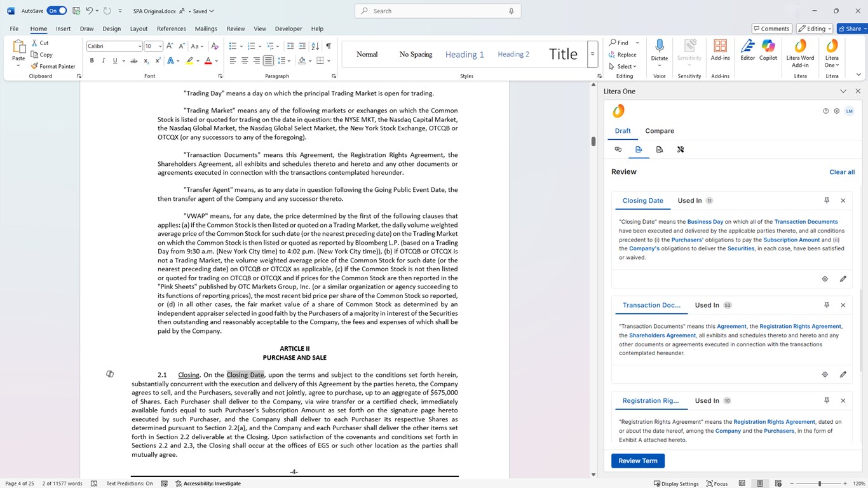868x488 pixels.
Task: Insert a bulleted list
Action: click(x=233, y=46)
